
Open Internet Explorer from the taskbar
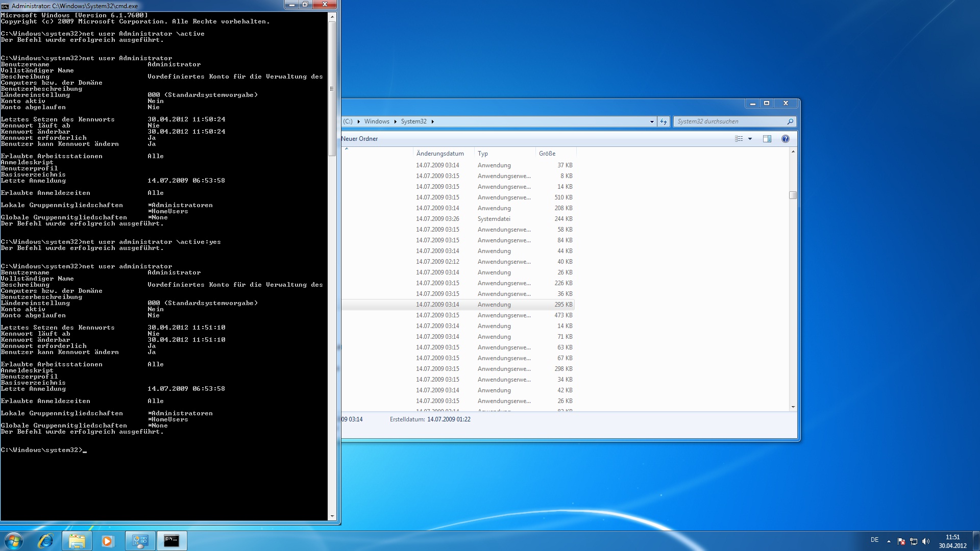click(x=45, y=541)
